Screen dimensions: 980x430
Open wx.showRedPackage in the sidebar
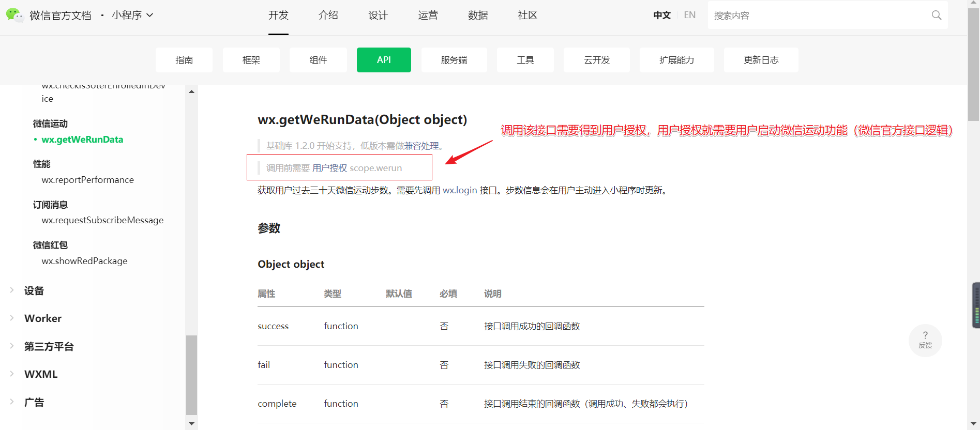[84, 261]
